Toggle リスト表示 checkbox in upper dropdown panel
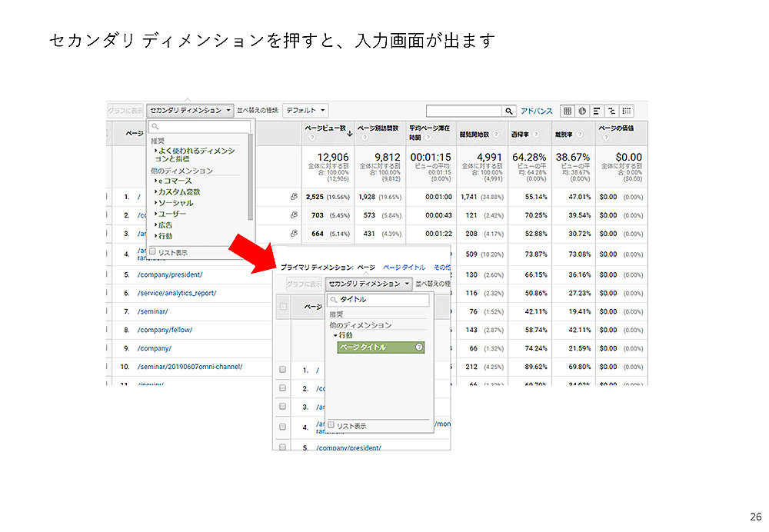Screen dimensions: 769x532 tap(152, 251)
